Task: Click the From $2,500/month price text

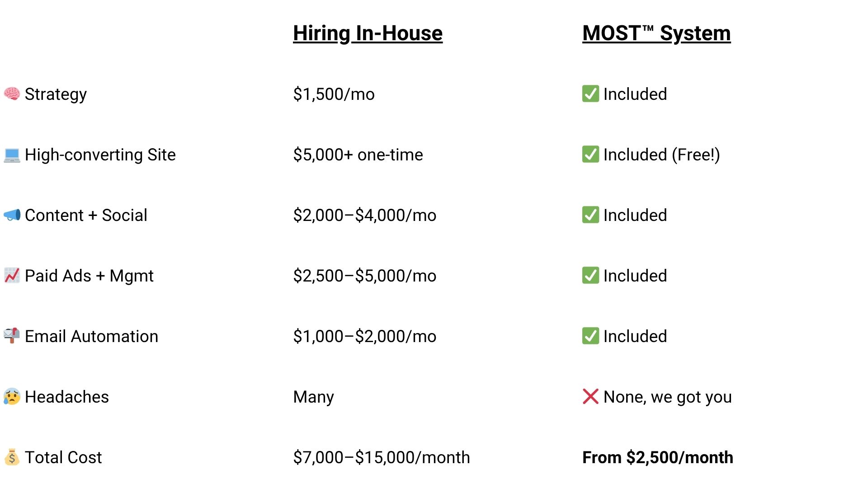Action: tap(658, 458)
